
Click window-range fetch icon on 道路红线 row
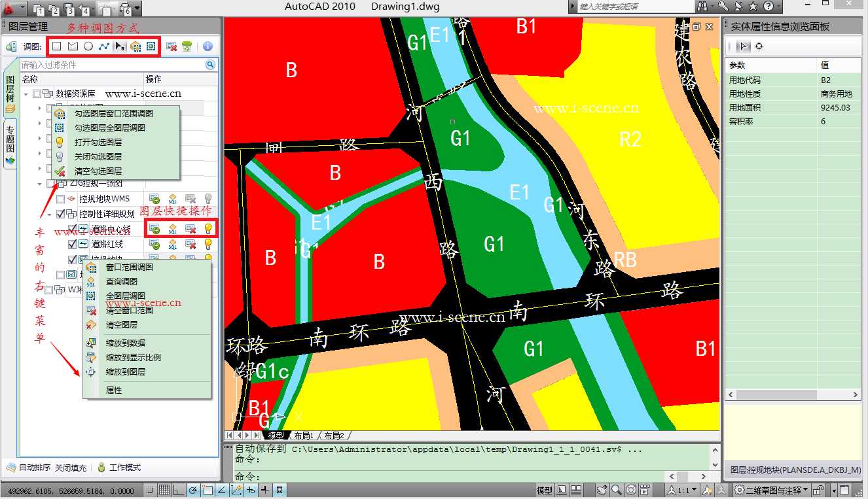155,244
